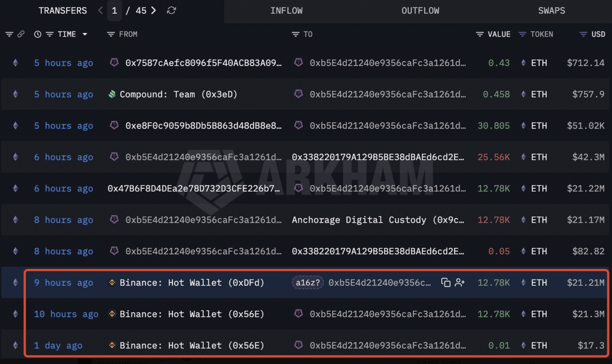Image resolution: width=612 pixels, height=364 pixels.
Task: Click Ethereum chain icon in $21.17M row
Action: click(16, 220)
